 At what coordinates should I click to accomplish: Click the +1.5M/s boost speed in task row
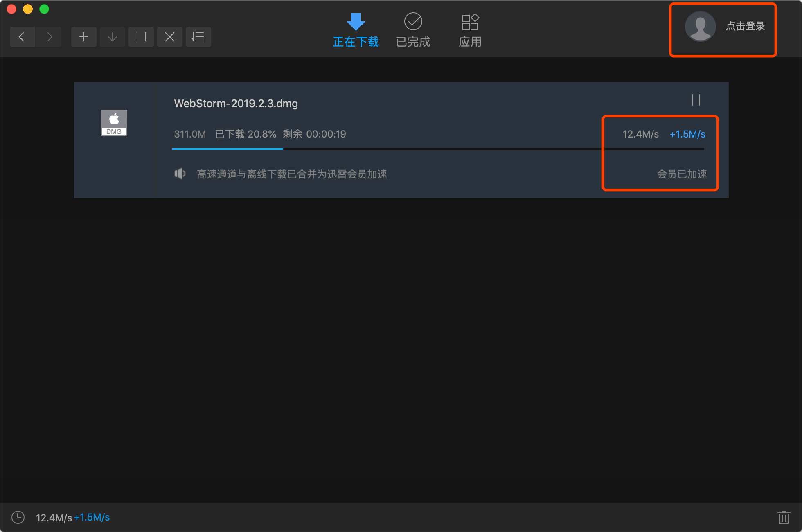pos(687,134)
